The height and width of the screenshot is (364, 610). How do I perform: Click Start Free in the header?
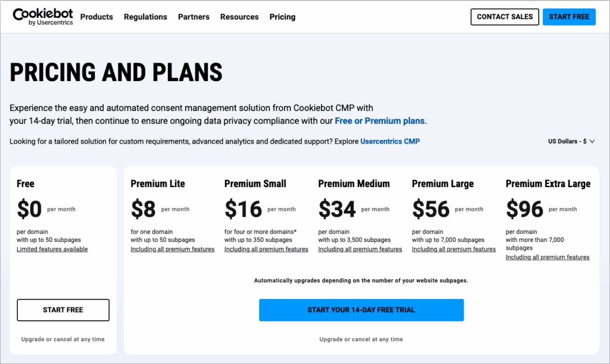click(x=569, y=17)
